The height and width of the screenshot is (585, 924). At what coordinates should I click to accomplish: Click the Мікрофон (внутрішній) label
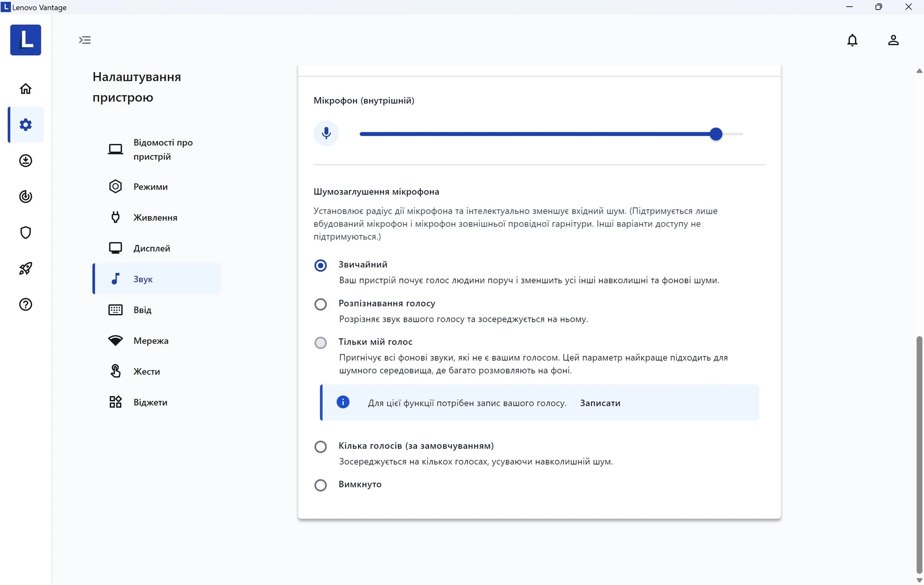click(364, 101)
